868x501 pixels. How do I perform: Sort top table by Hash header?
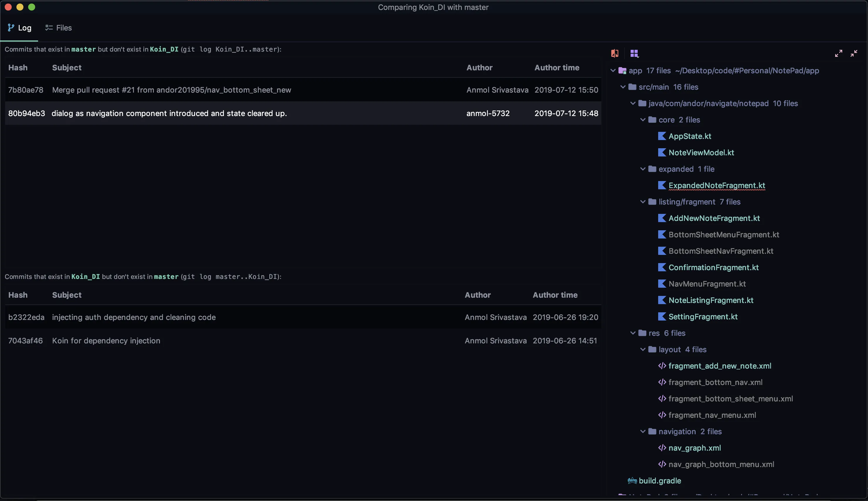coord(18,68)
